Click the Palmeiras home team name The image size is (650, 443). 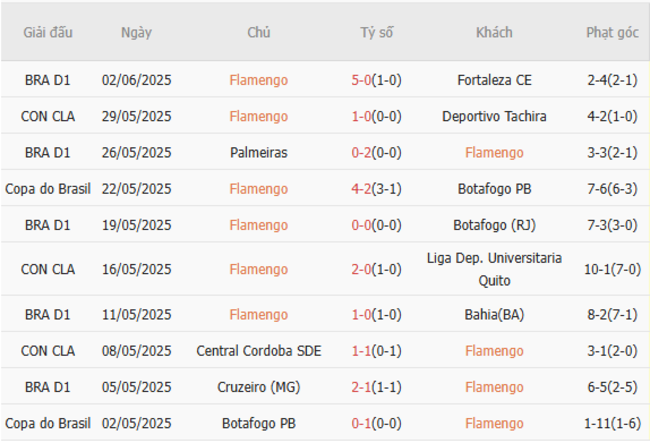258,152
